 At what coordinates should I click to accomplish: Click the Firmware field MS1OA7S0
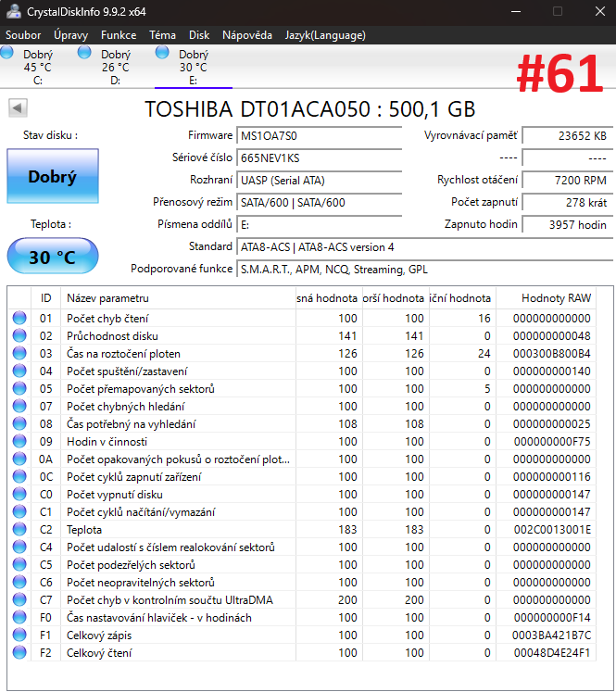[x=319, y=136]
